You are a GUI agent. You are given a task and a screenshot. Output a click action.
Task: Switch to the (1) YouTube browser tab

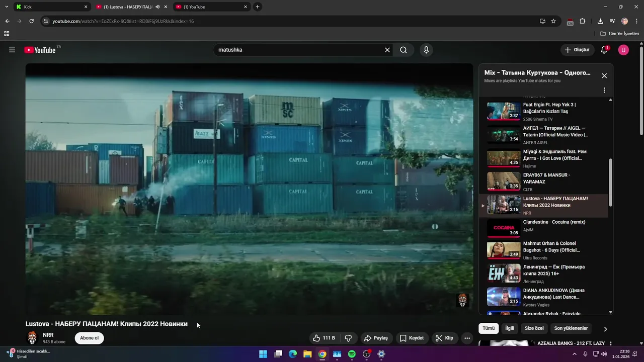(211, 7)
